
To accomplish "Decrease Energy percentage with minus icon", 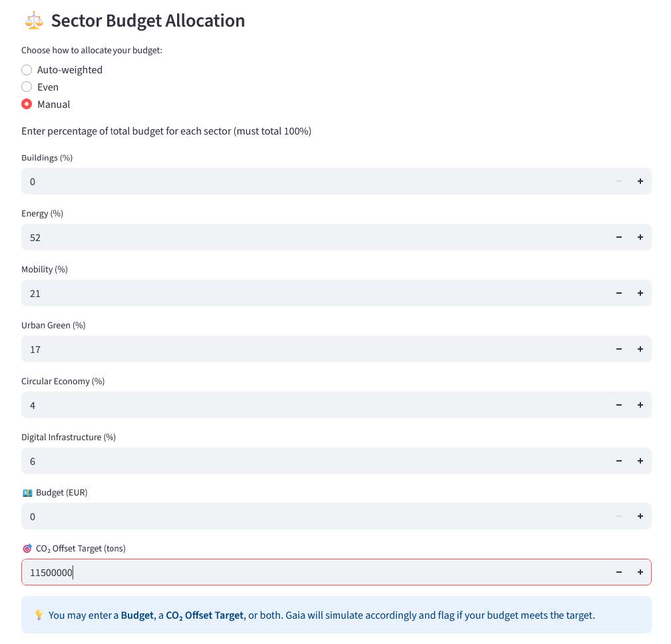I will click(x=619, y=237).
